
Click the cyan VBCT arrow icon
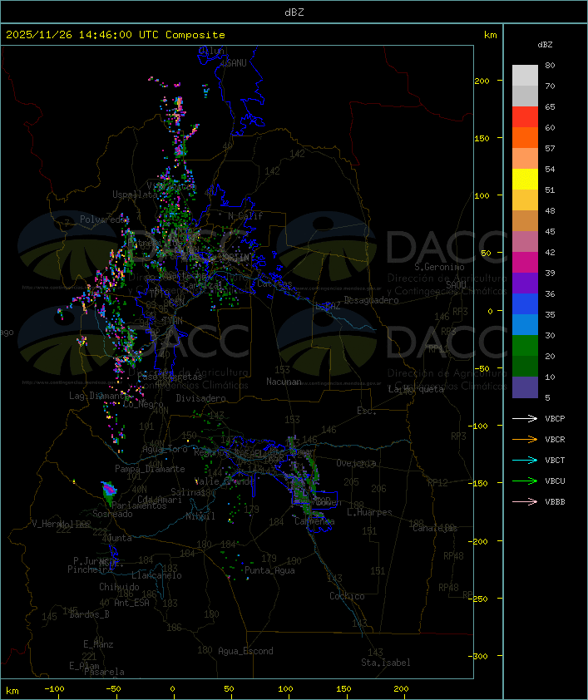(525, 461)
